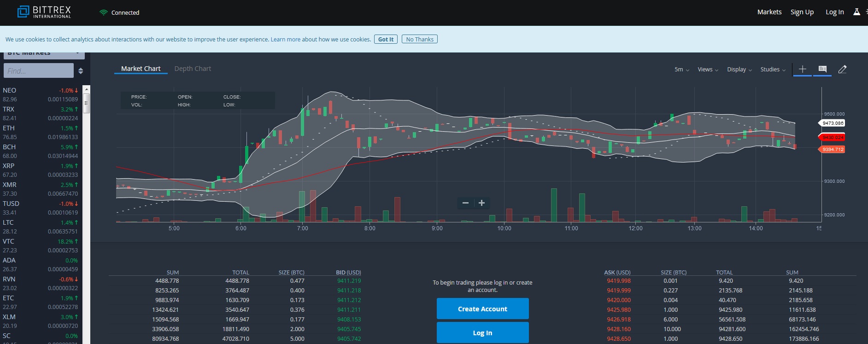Switch to the Market Chart tab
This screenshot has height=344, width=868.
tap(141, 69)
